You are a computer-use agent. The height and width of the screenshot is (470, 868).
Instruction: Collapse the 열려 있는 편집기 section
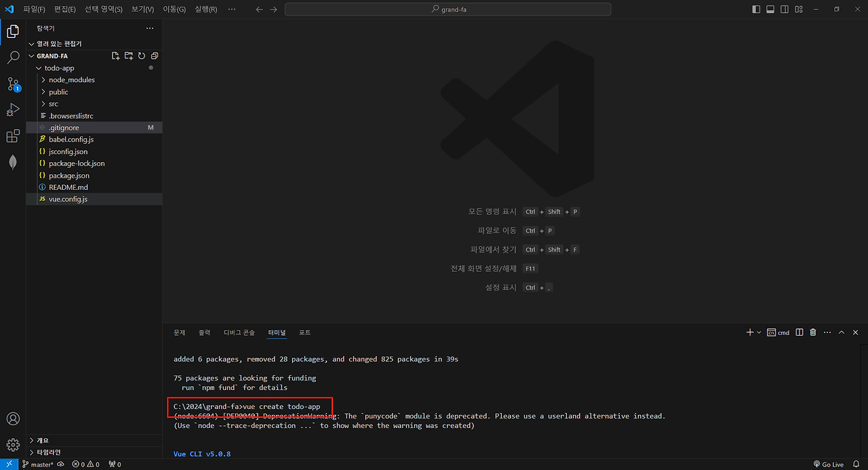[94, 43]
